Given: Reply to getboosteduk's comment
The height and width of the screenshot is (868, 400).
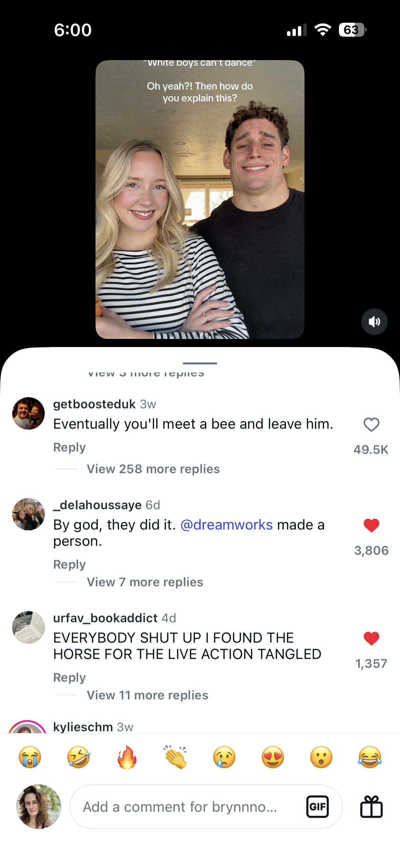Looking at the screenshot, I should pos(69,447).
